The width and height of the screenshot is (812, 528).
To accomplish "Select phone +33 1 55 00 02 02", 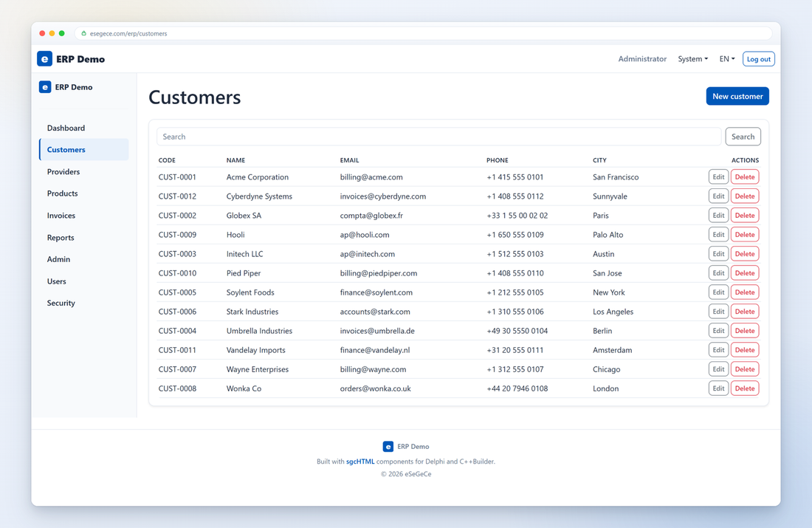I will pyautogui.click(x=517, y=216).
